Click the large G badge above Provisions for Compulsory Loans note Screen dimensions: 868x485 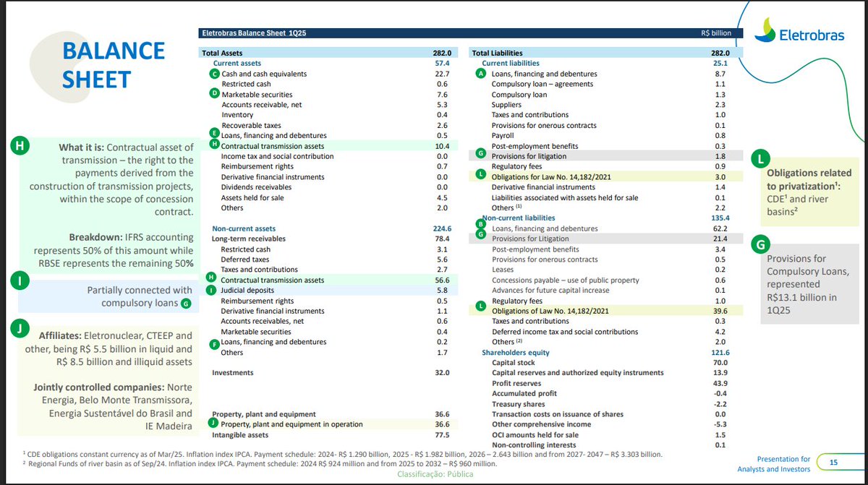[x=760, y=244]
